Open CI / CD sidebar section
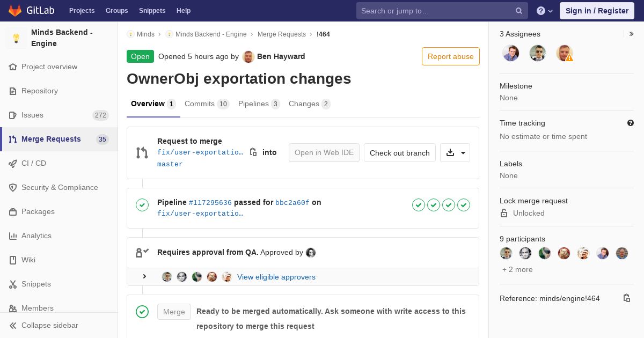This screenshot has width=644, height=338. (x=34, y=163)
